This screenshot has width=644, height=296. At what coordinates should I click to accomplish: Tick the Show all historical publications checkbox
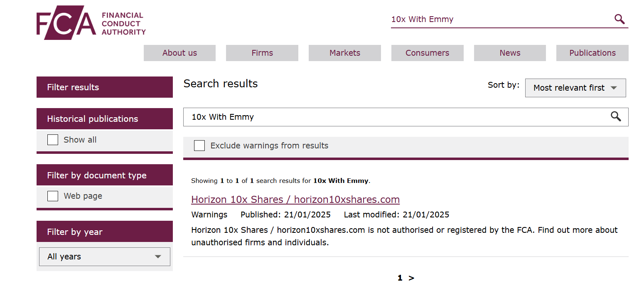pyautogui.click(x=53, y=140)
